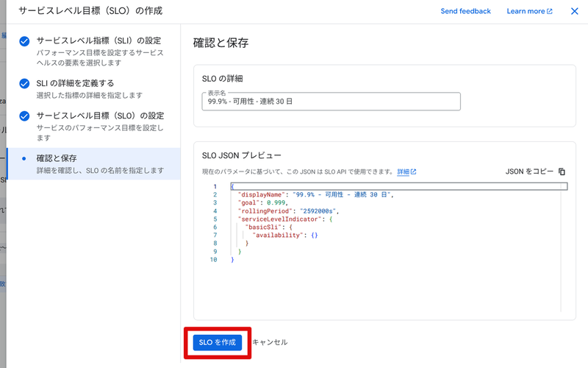Click the "basicSli" line in JSON
Image resolution: width=588 pixels, height=368 pixels.
click(x=268, y=227)
